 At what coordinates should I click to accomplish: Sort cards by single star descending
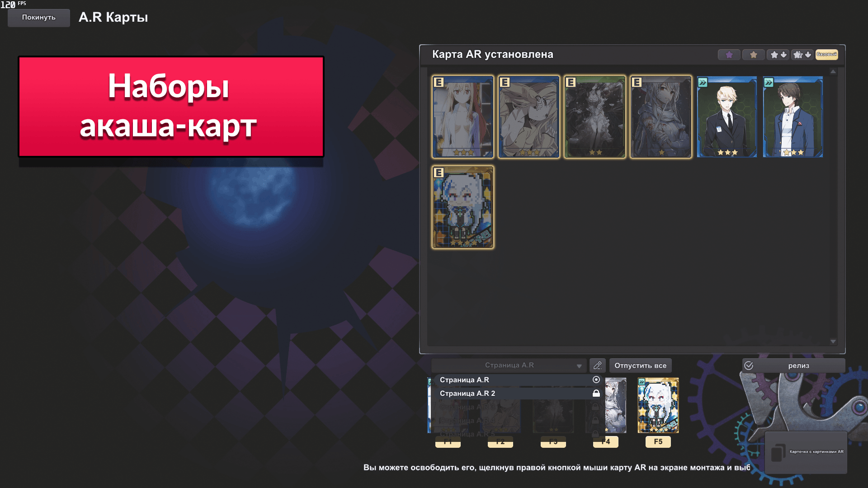pos(778,55)
